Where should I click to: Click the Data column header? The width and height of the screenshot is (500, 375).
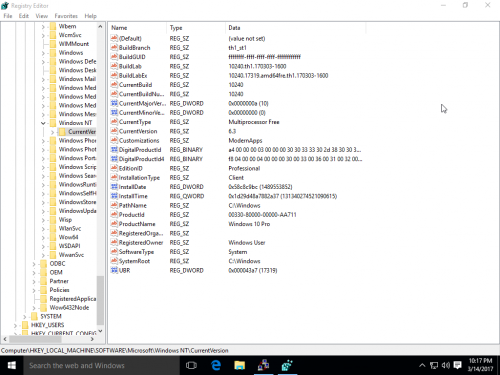tap(296, 28)
